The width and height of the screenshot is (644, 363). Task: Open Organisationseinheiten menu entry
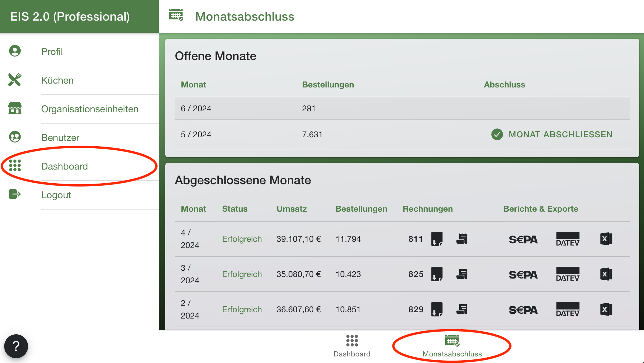click(90, 109)
